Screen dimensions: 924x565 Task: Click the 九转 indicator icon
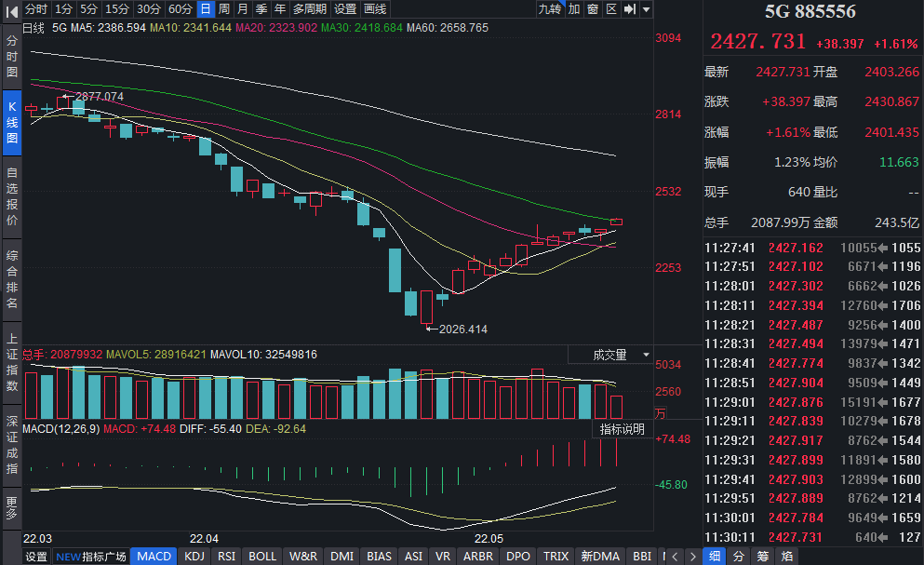(550, 9)
